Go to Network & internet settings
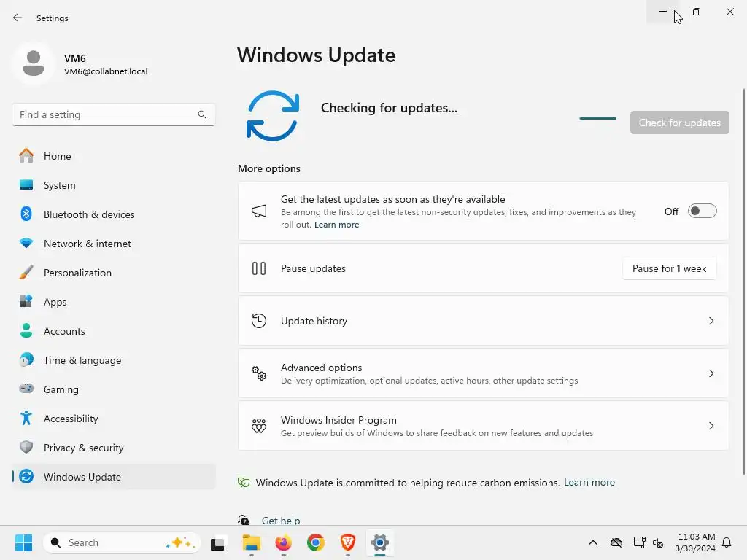This screenshot has width=747, height=560. [113, 244]
